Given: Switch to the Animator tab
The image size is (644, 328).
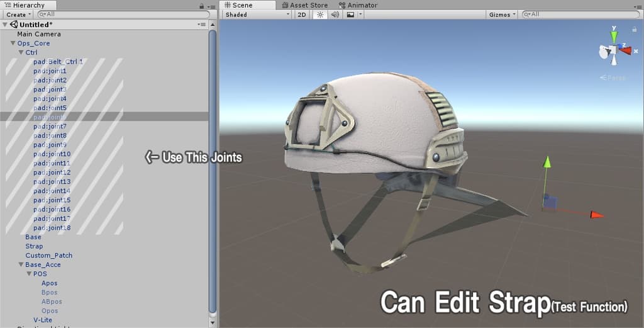Looking at the screenshot, I should click(358, 5).
